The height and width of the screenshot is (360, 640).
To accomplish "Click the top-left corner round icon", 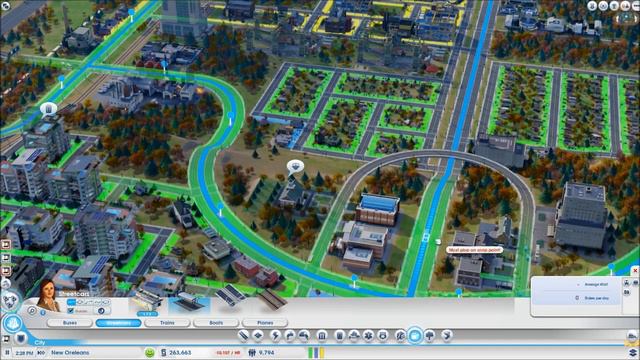I will point(5,6).
